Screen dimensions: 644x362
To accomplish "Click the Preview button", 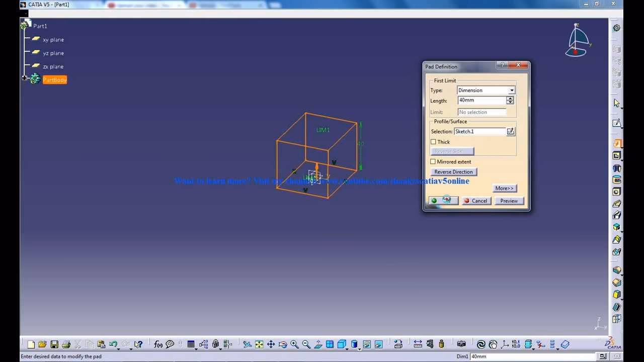I will 509,201.
